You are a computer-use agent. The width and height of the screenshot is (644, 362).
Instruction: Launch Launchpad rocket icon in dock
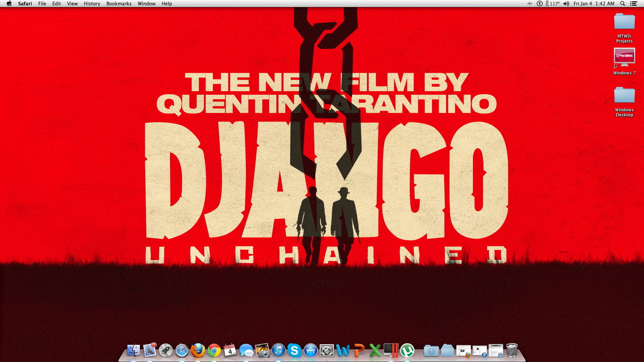tap(166, 350)
